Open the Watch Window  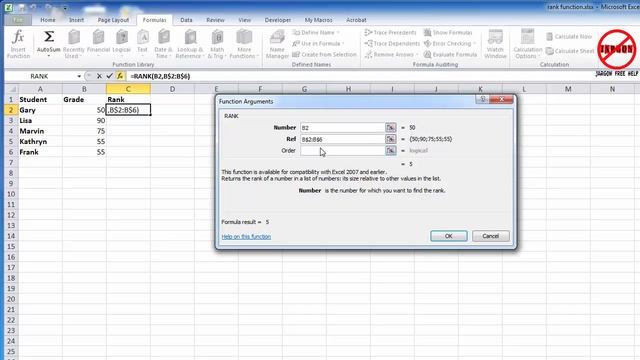pos(495,44)
